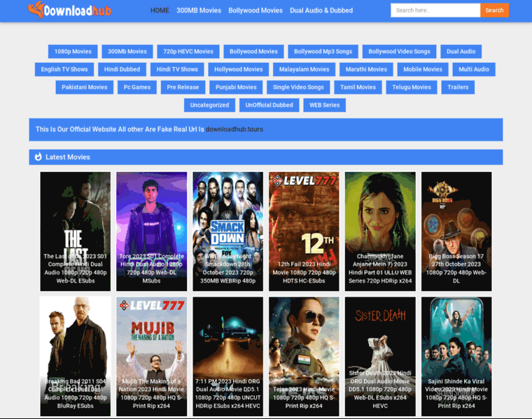The width and height of the screenshot is (532, 419).
Task: Open Single Video Songs category
Action: click(299, 87)
